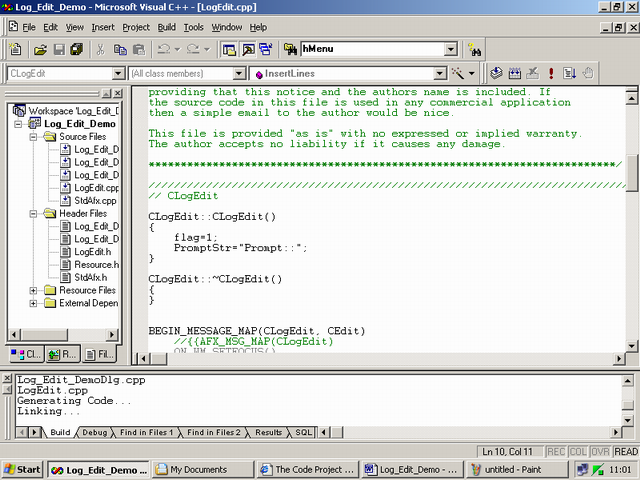This screenshot has width=640, height=480.
Task: Switch to The Code Project taskbar window
Action: (x=308, y=470)
